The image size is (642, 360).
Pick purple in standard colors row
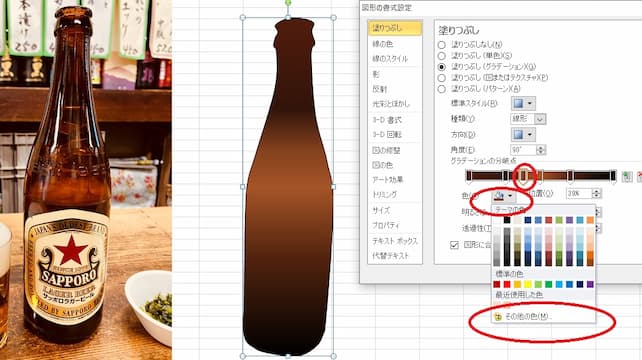590,284
